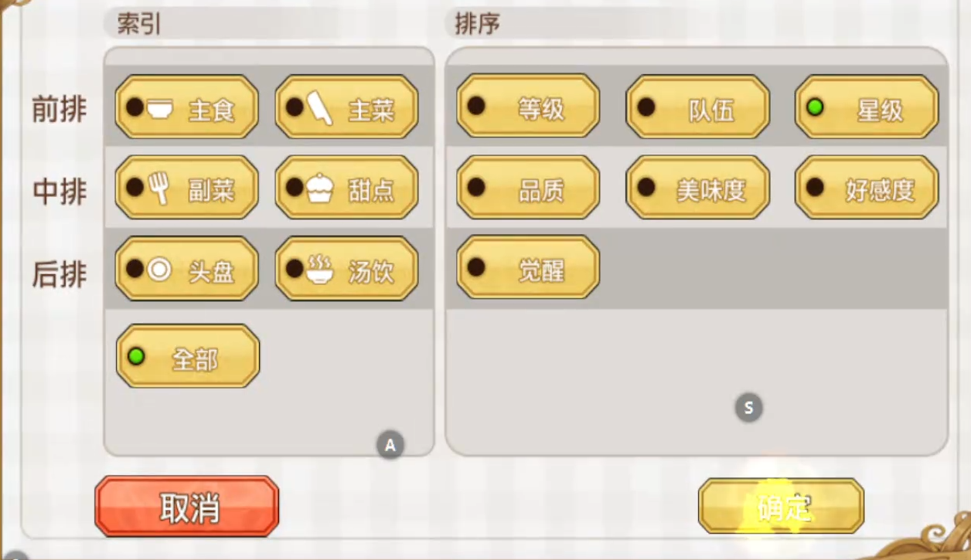Viewport: 971px width, 560px height.
Task: Sort by 好感度
Action: pyautogui.click(x=867, y=188)
